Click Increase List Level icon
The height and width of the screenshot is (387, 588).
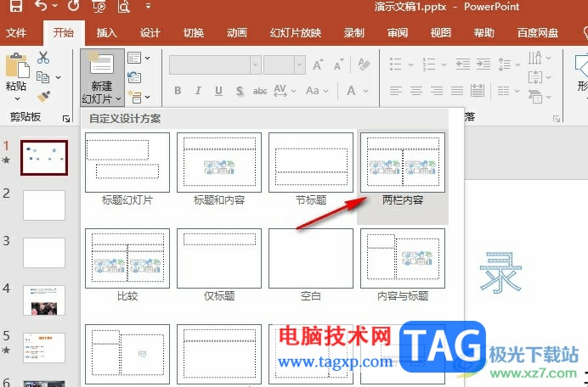[x=483, y=64]
